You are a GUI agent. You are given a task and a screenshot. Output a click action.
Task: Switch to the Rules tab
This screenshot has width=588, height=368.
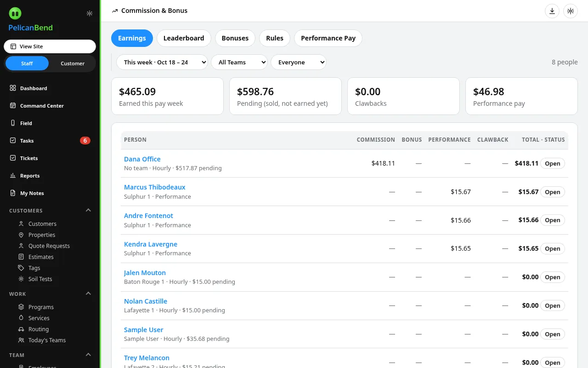[x=275, y=38]
